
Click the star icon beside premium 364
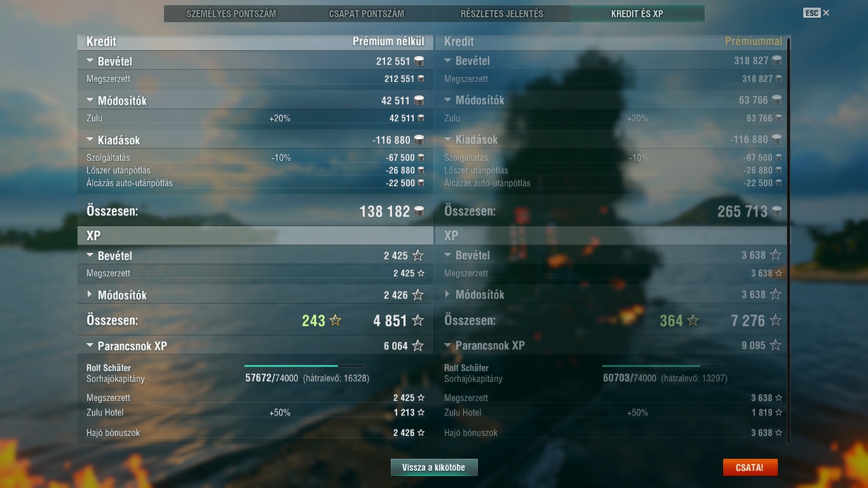coord(693,321)
